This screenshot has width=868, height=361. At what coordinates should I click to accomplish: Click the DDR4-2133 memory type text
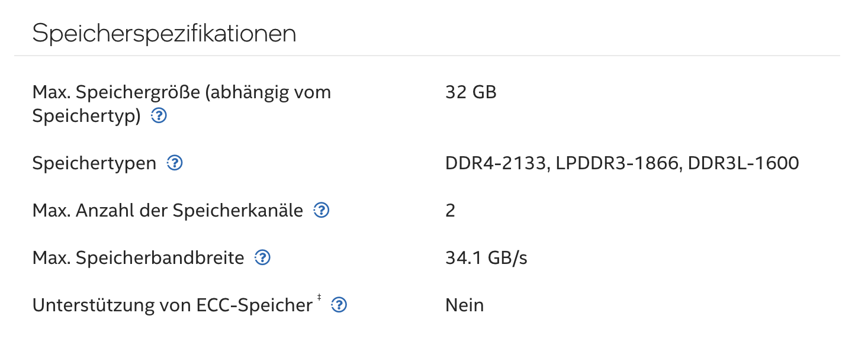[495, 163]
